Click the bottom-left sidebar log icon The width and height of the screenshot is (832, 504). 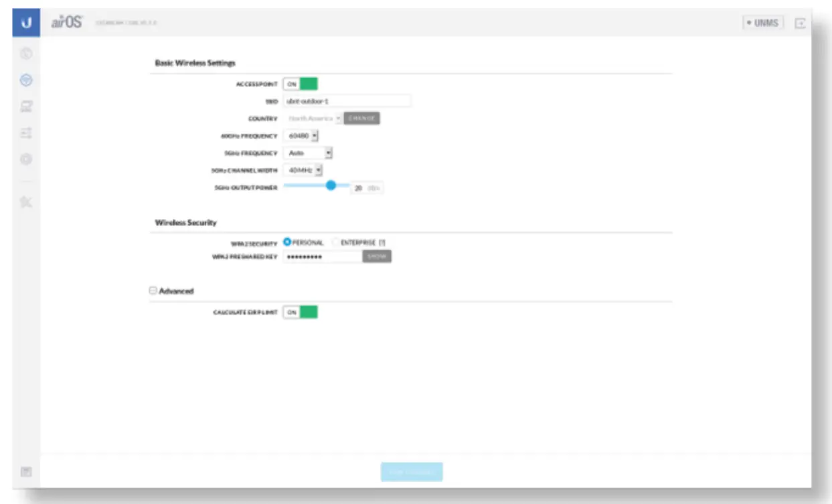pyautogui.click(x=26, y=472)
